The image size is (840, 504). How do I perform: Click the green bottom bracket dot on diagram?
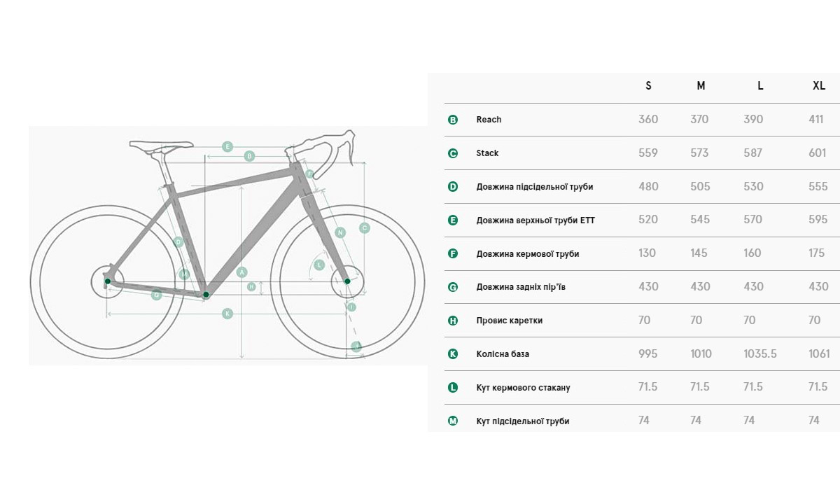(x=206, y=295)
